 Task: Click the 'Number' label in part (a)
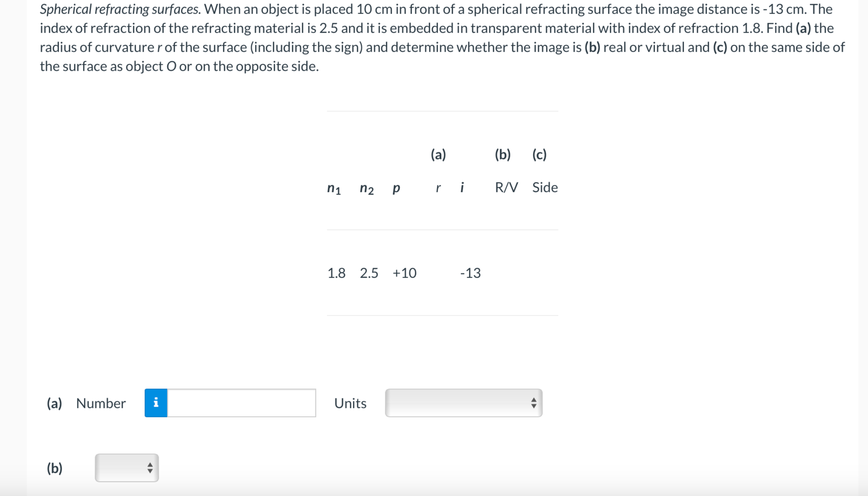coord(101,403)
